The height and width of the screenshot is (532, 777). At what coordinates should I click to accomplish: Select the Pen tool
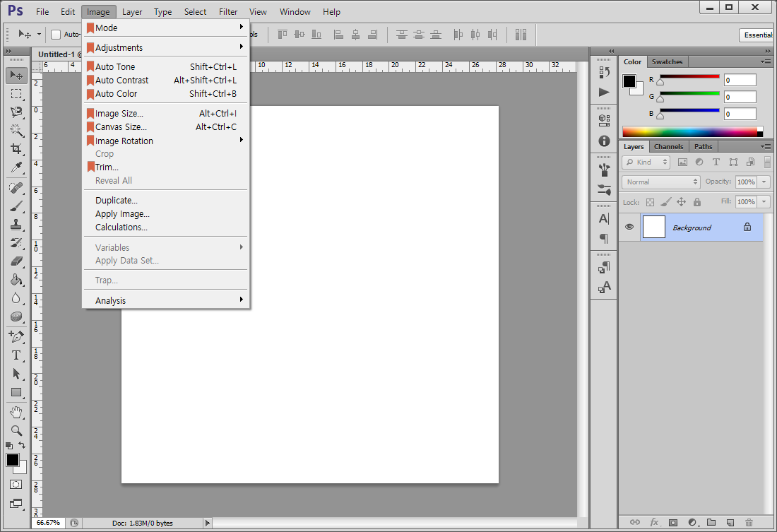(16, 337)
